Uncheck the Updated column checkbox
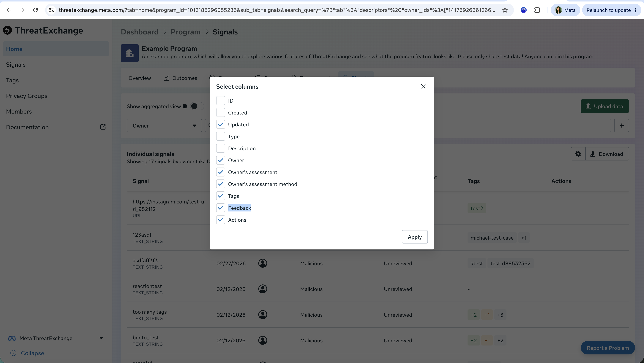644x363 pixels. 220,124
